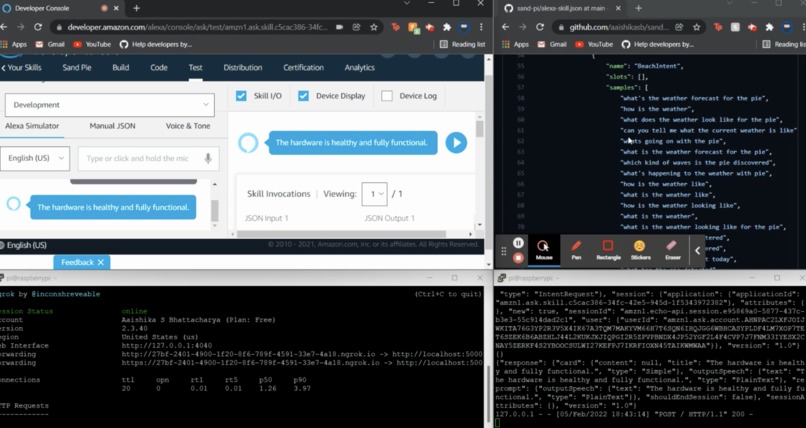
Task: Select the Pen annotation tool
Action: click(576, 250)
